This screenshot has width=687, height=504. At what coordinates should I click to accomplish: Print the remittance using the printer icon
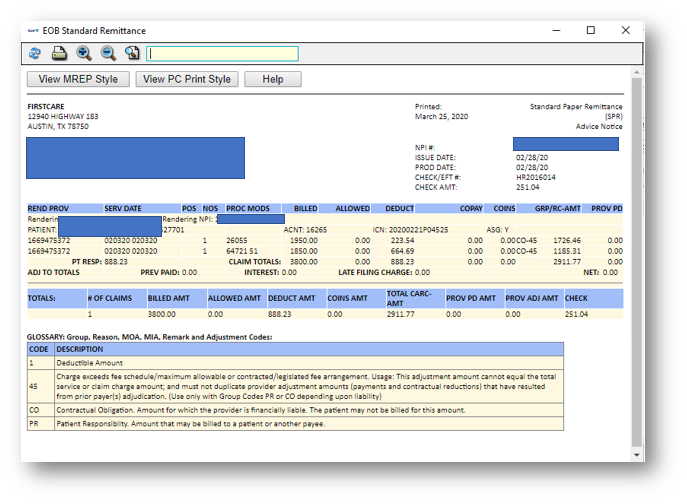(x=59, y=53)
